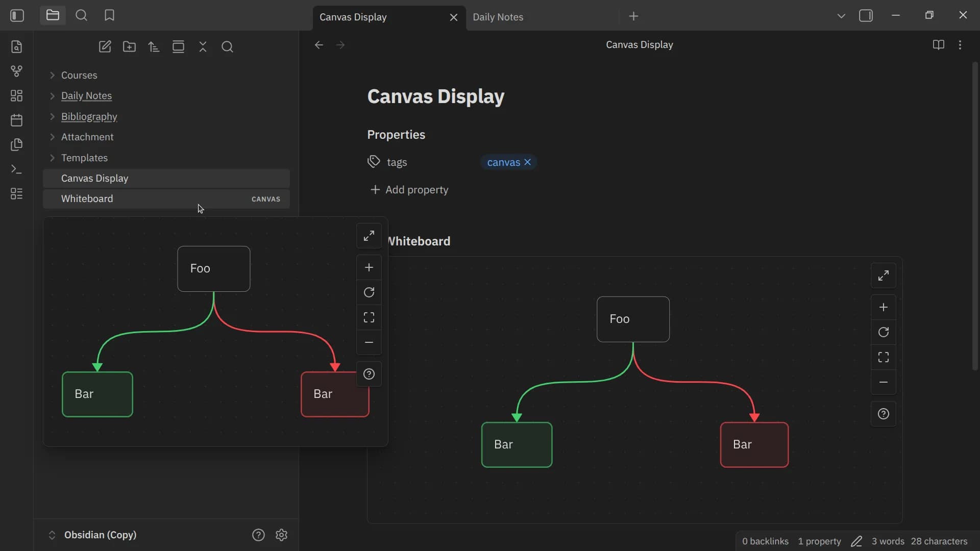Screen dimensions: 980x551
Task: Zoom out on embedded Whiteboard canvas
Action: (x=884, y=382)
